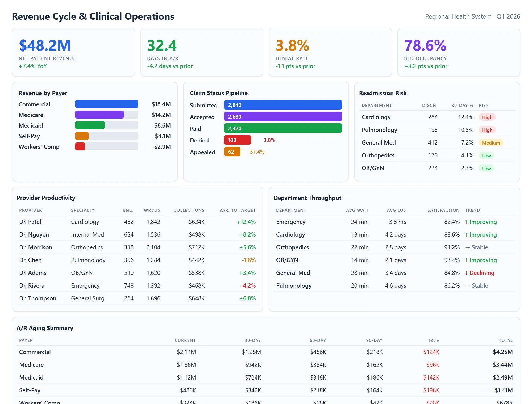Click the Net Patient Revenue KPI card
Image resolution: width=532 pixels, height=404 pixels.
pyautogui.click(x=74, y=52)
